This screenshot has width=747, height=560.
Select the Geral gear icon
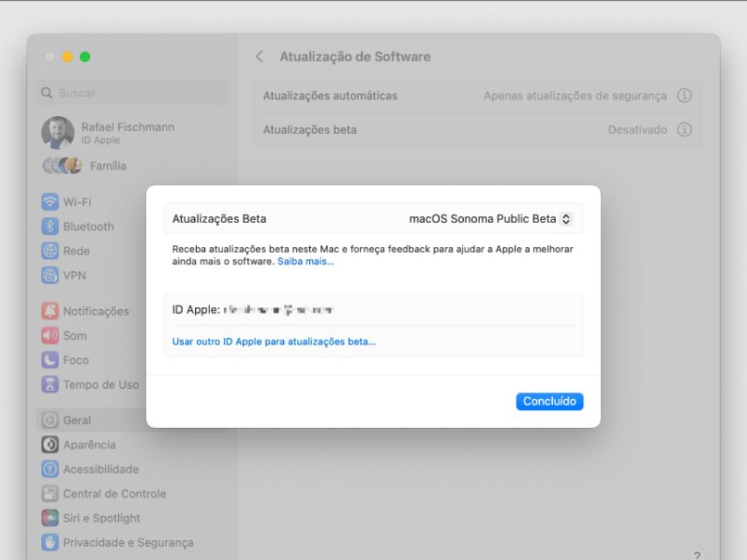point(50,420)
